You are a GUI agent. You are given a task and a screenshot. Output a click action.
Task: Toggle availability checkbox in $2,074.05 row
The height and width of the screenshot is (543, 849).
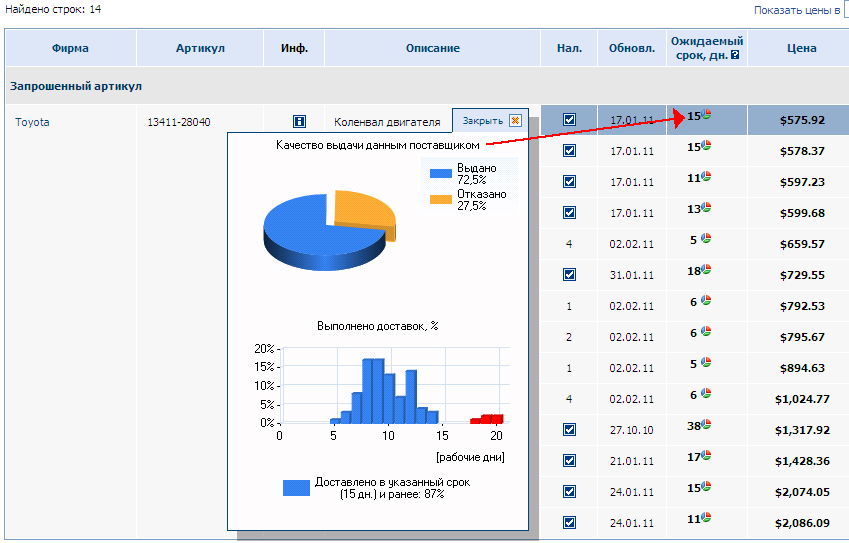(569, 491)
